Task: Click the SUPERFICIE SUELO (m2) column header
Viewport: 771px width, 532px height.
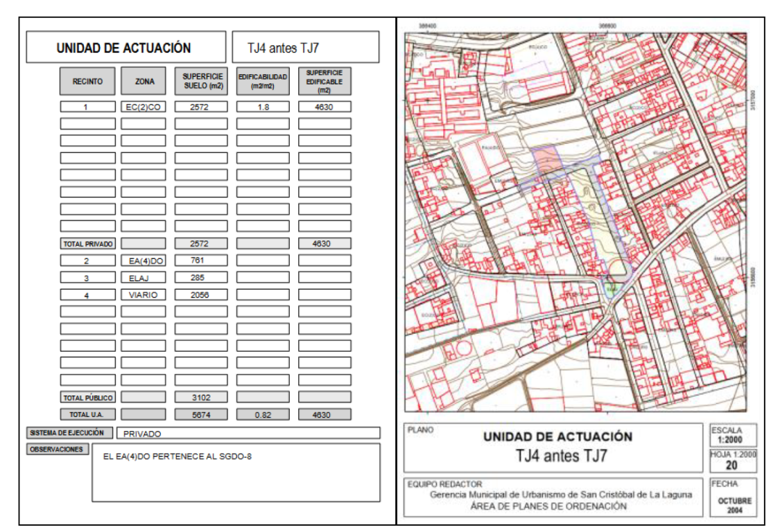Action: 200,82
